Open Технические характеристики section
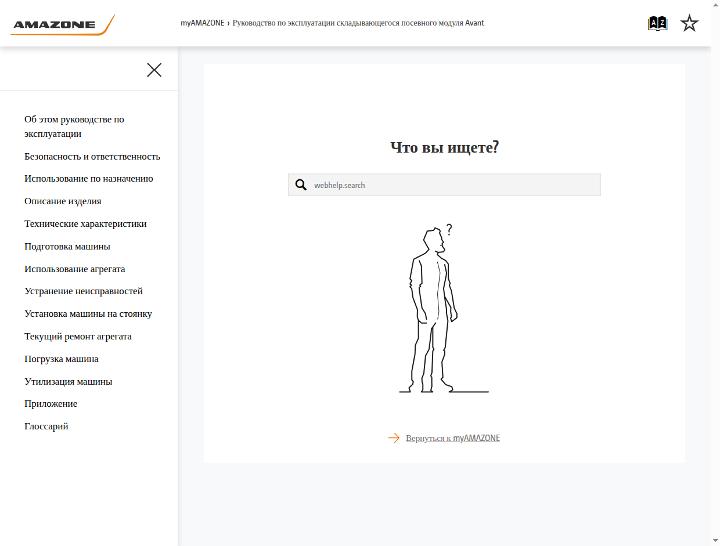Image resolution: width=720 pixels, height=546 pixels. [x=85, y=224]
